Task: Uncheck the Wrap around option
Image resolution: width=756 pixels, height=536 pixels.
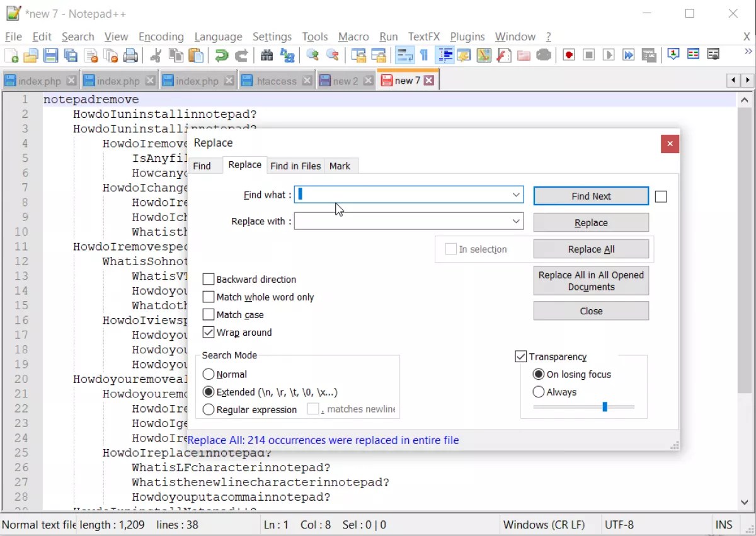Action: point(209,332)
